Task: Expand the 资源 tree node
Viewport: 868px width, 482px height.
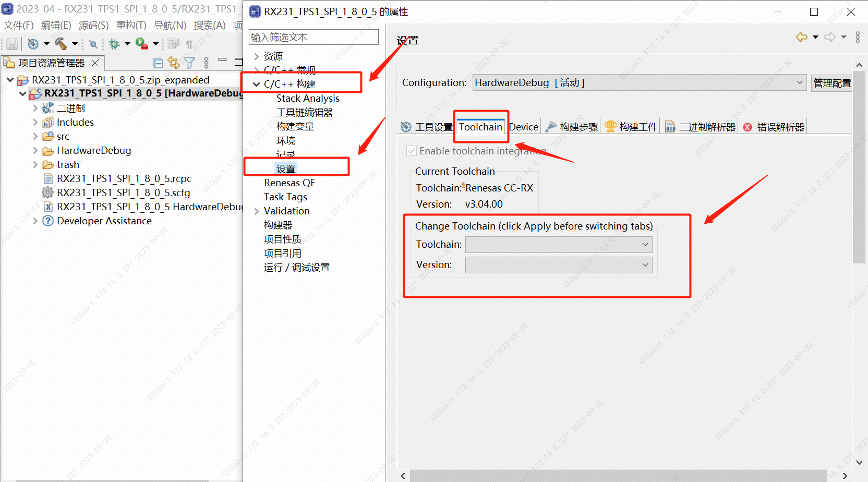Action: pyautogui.click(x=256, y=56)
